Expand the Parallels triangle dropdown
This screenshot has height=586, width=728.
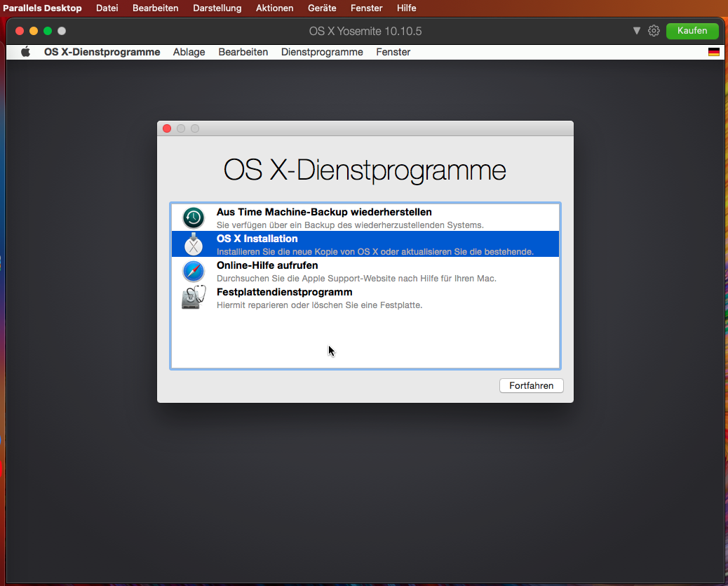(x=637, y=31)
